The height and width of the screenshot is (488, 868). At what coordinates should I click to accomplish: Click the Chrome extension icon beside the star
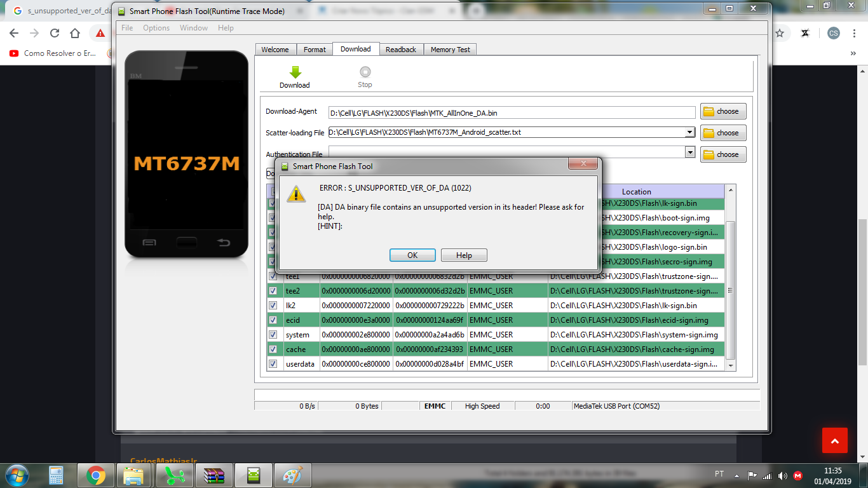point(805,33)
